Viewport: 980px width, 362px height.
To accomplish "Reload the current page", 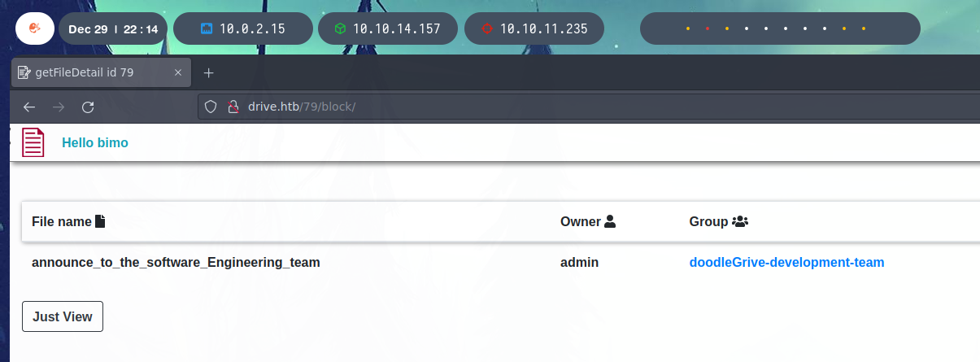I will 88,107.
